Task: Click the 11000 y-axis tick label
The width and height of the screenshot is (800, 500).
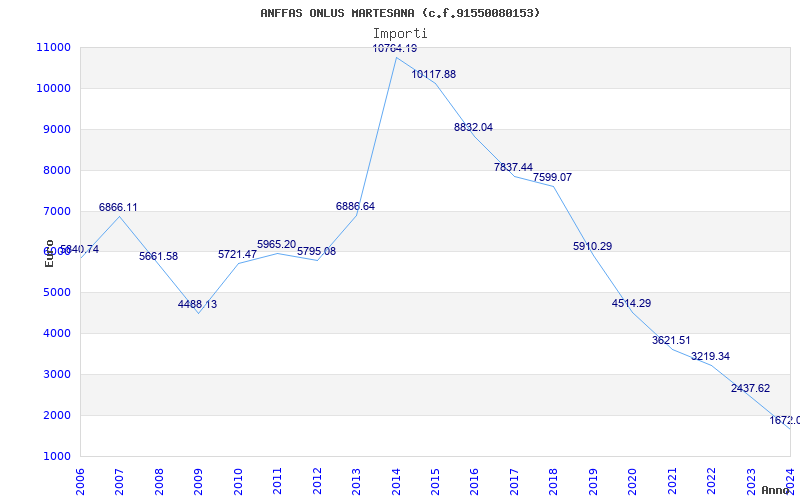Action: coord(54,47)
